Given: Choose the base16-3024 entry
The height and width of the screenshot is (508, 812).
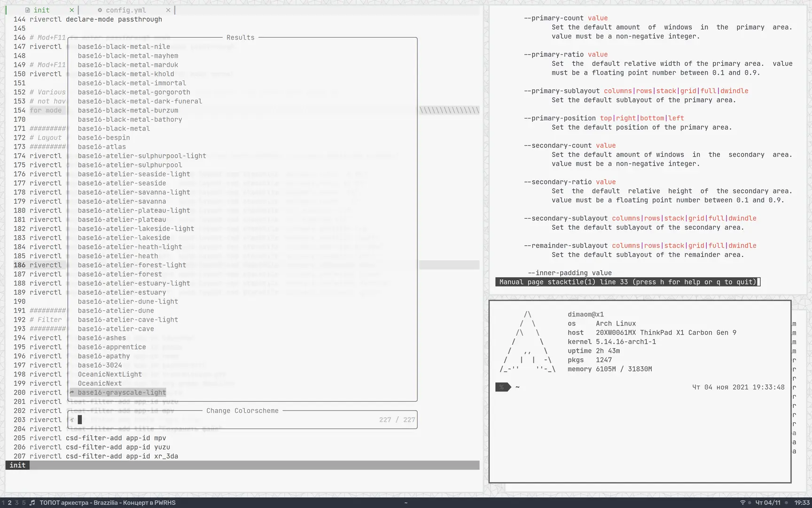Looking at the screenshot, I should (x=100, y=365).
